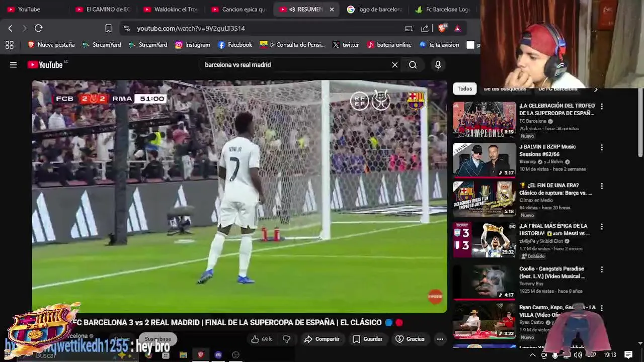
Task: Click the taskbar clock showing 19:13
Action: pyautogui.click(x=610, y=355)
